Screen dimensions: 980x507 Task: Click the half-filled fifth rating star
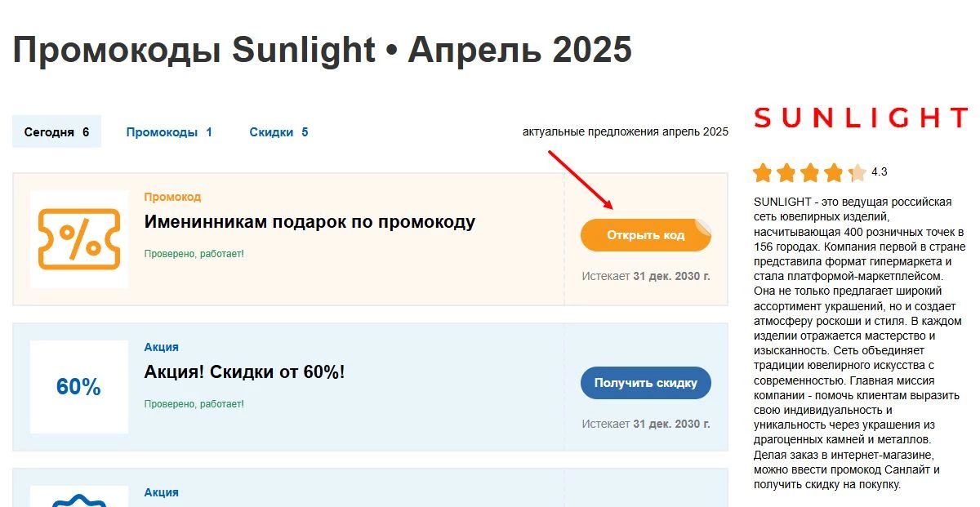857,173
